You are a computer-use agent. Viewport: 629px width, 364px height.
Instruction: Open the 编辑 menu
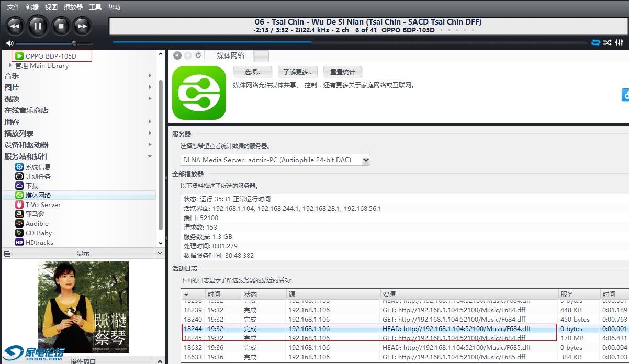(x=32, y=7)
